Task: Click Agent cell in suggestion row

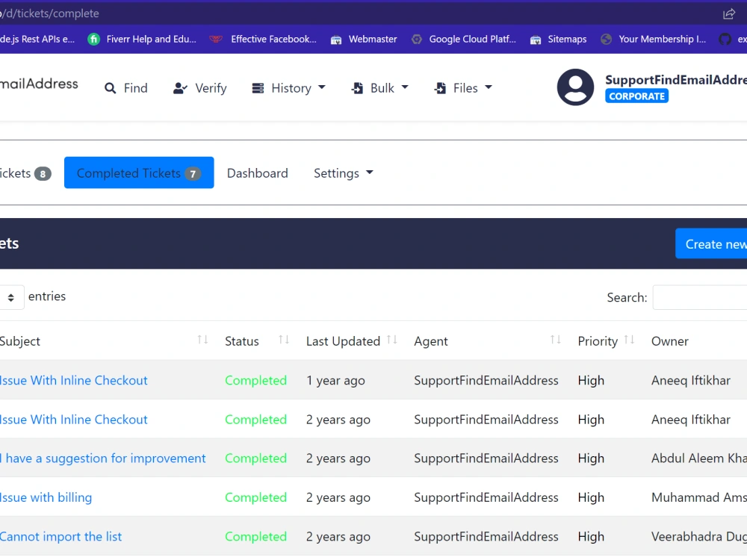Action: point(486,458)
